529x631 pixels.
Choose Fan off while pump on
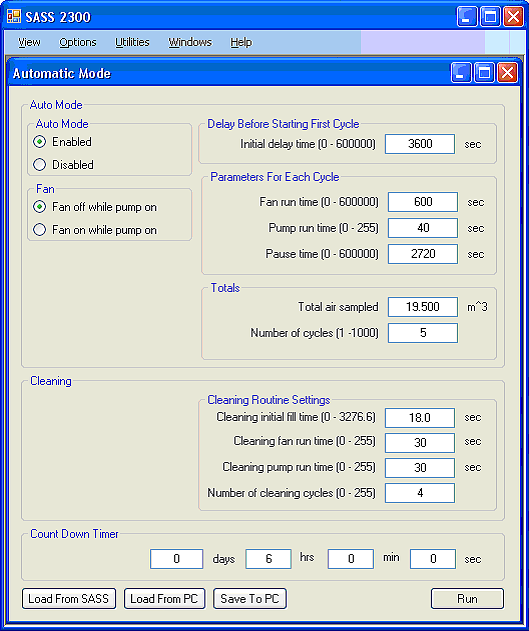click(39, 207)
